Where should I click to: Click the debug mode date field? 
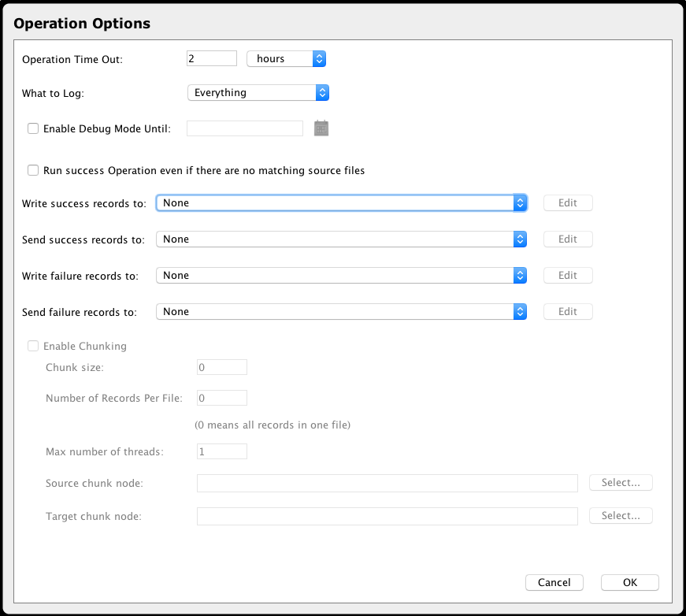(244, 128)
